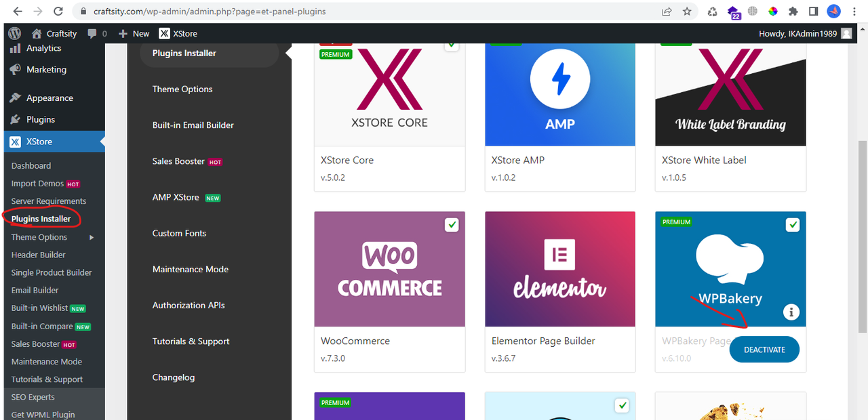This screenshot has width=868, height=420.
Task: Show WPBakery plugin info icon
Action: pyautogui.click(x=791, y=312)
